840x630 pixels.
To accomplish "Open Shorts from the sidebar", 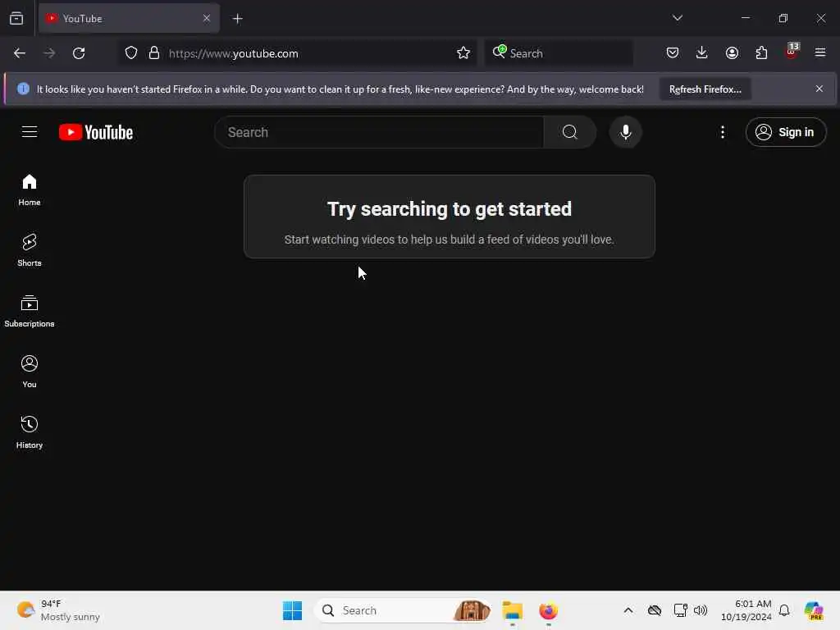I will (30, 251).
